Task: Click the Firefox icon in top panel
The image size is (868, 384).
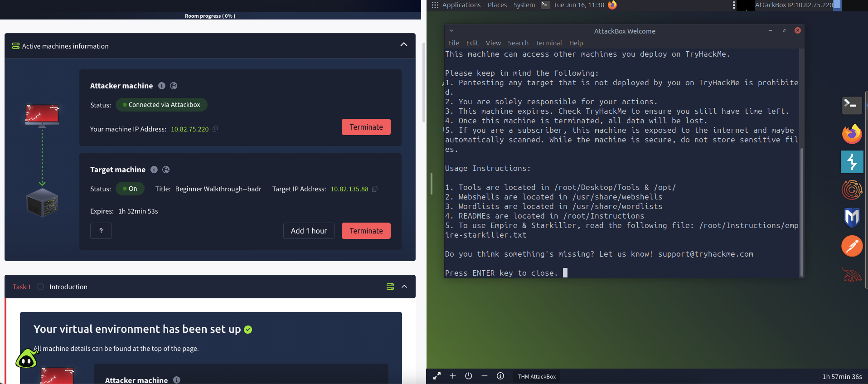Action: coord(612,5)
